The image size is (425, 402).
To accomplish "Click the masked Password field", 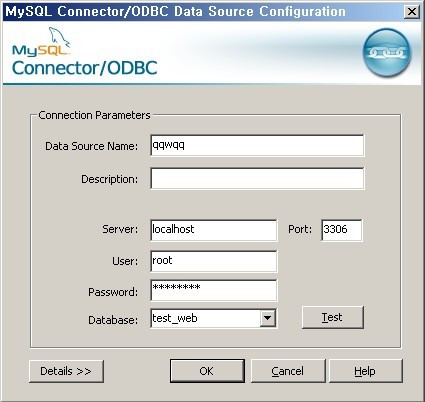I will [x=213, y=290].
